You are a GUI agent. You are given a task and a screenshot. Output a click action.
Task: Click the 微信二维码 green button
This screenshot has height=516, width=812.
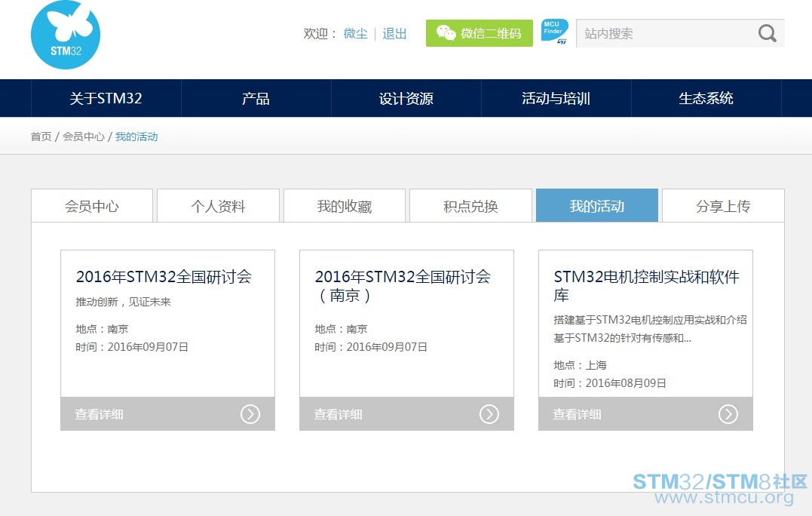pos(479,33)
